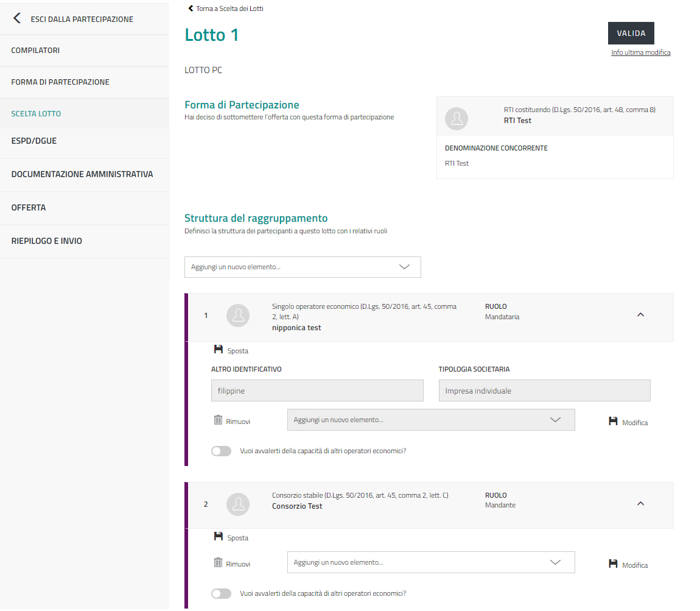Click the trash Rimuovi icon under Consorzio Test
Viewport: 700px width, 611px height.
(218, 563)
